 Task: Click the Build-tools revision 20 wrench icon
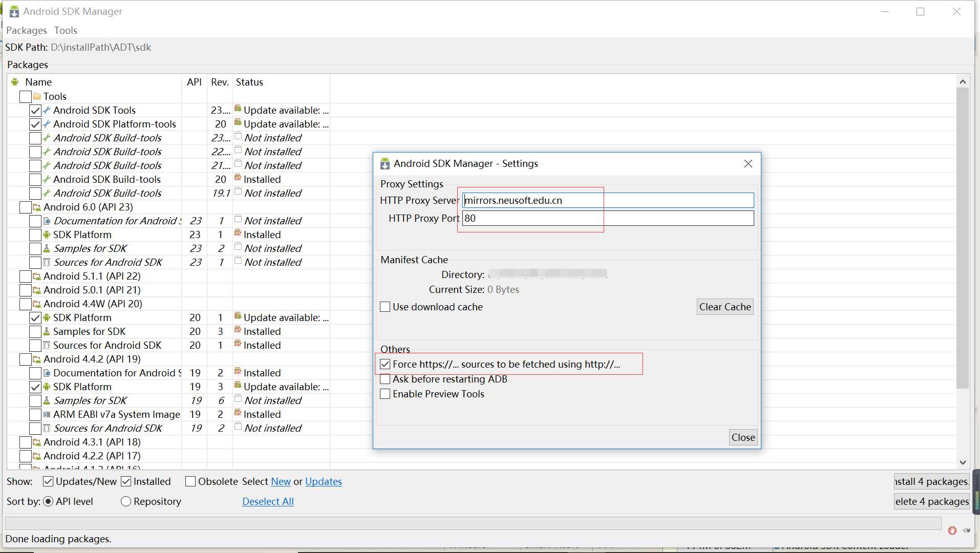tap(47, 179)
